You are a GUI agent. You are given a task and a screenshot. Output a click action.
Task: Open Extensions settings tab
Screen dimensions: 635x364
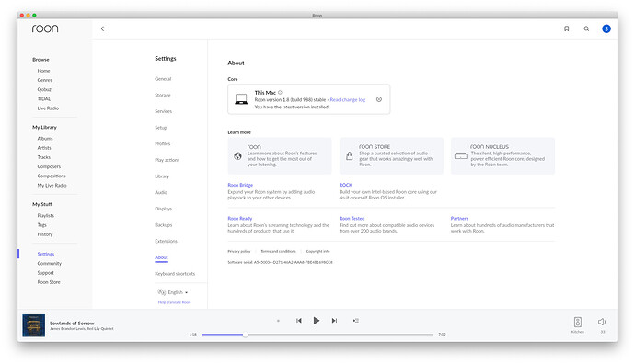166,241
